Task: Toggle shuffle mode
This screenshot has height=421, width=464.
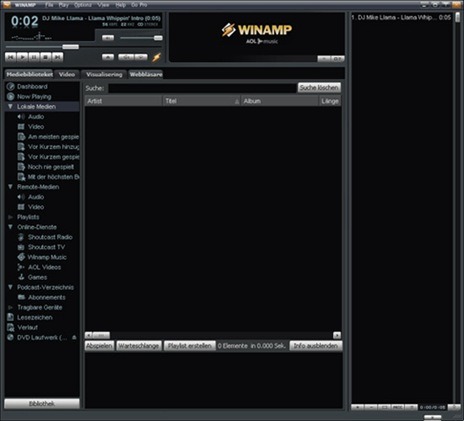Action: pos(126,57)
